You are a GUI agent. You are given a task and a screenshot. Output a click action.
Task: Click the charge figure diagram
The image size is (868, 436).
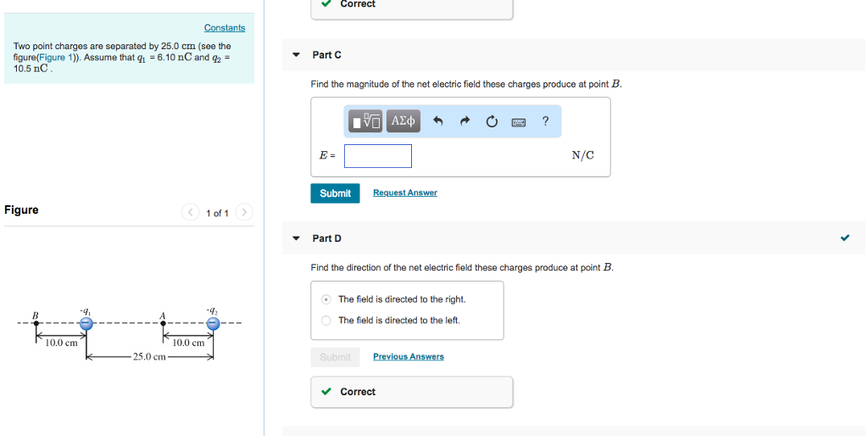130,334
